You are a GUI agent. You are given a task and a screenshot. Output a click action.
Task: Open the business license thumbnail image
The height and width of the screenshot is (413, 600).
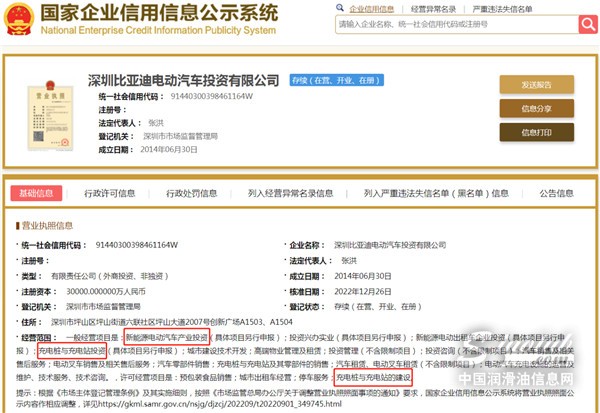(50, 116)
